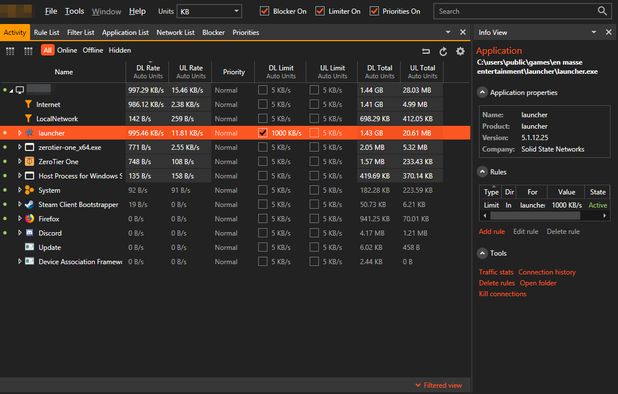Click the Rules table horizontal scrollbar
The image size is (618, 394).
click(x=535, y=216)
